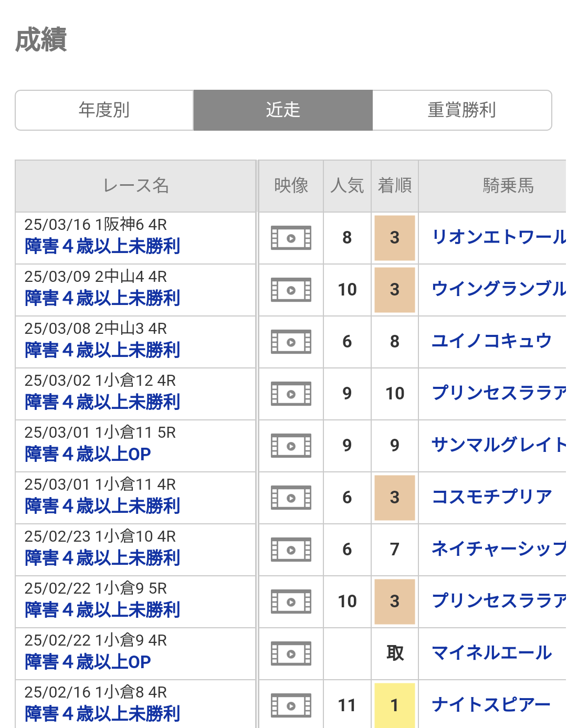The image size is (567, 728).
Task: View horse ユイノコキュウ details
Action: [x=491, y=341]
